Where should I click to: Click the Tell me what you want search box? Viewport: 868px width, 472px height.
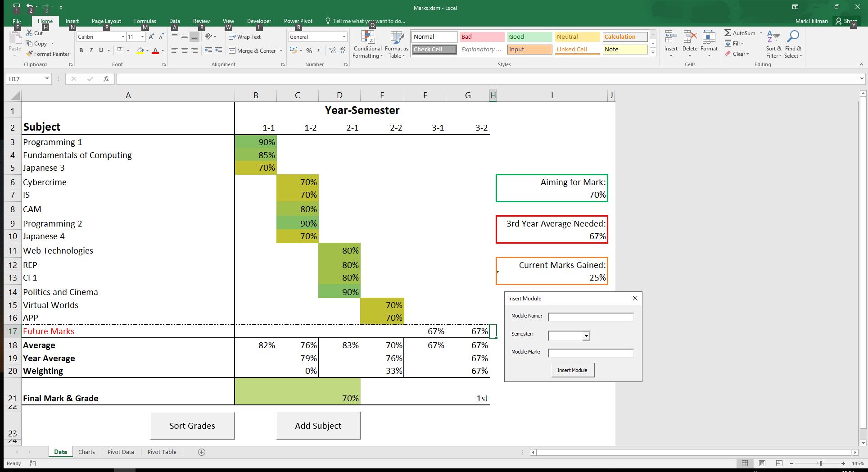366,21
